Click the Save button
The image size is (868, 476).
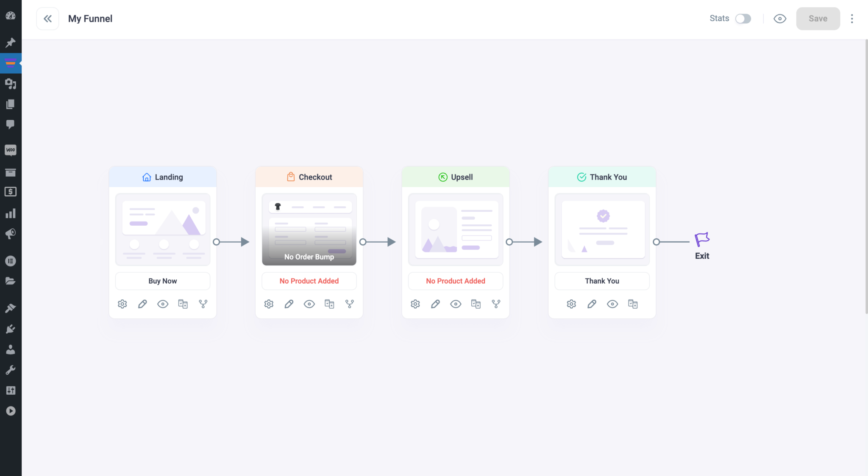tap(818, 19)
